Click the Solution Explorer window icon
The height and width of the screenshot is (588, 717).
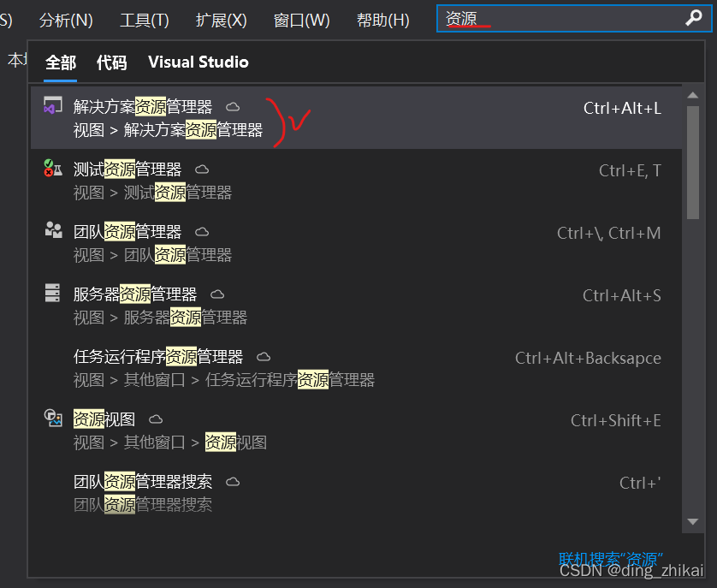point(52,105)
